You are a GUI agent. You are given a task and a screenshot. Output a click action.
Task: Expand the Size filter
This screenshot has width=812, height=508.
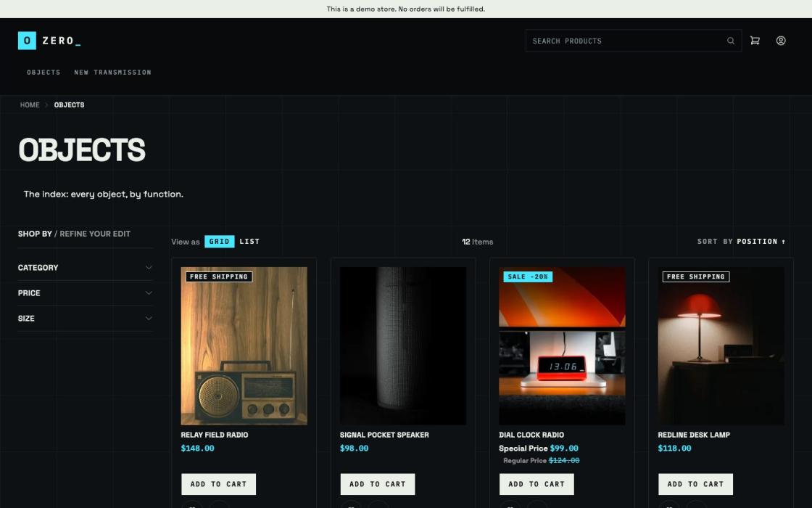86,319
